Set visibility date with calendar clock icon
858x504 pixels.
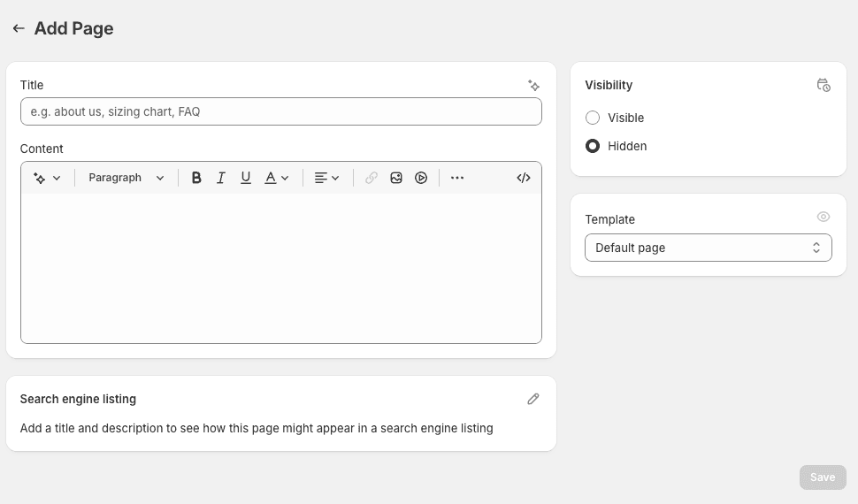pyautogui.click(x=824, y=85)
